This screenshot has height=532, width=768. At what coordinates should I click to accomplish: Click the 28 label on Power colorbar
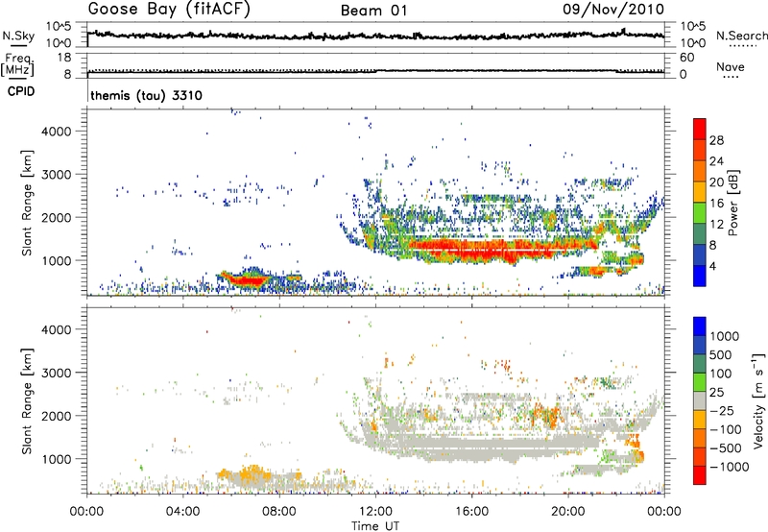click(x=716, y=140)
